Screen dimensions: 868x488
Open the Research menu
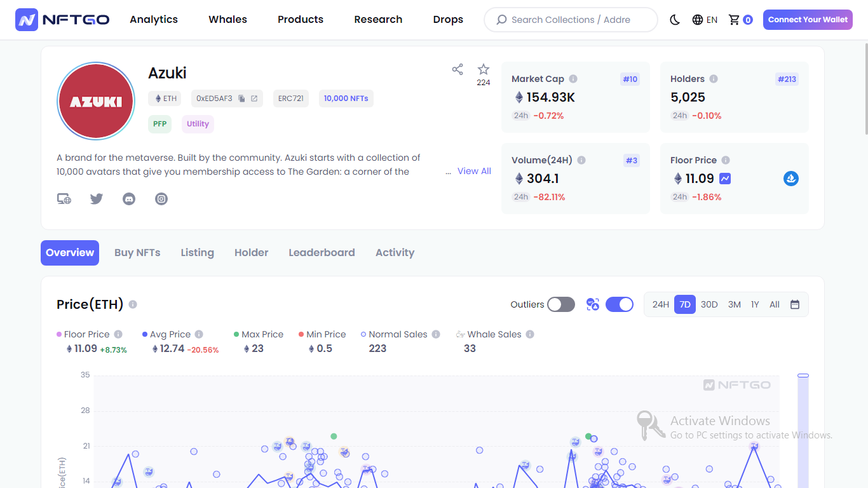click(378, 20)
